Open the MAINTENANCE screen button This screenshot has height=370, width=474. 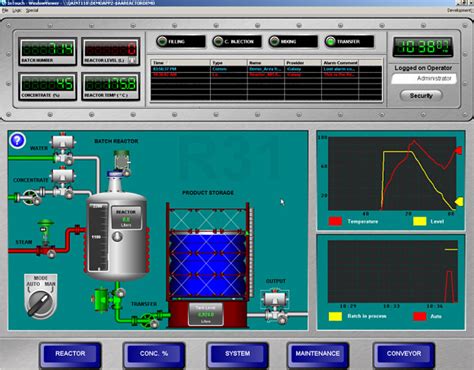(x=318, y=354)
